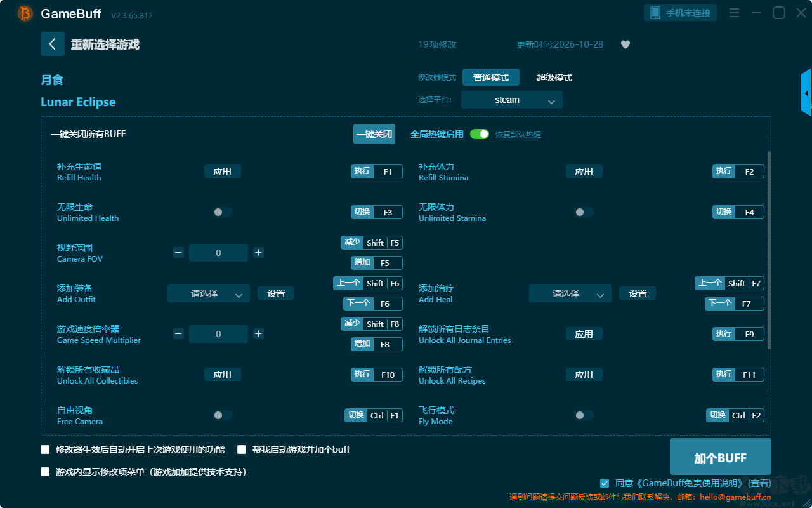Apply Refill Health
Viewport: 812px width, 508px height.
[223, 171]
